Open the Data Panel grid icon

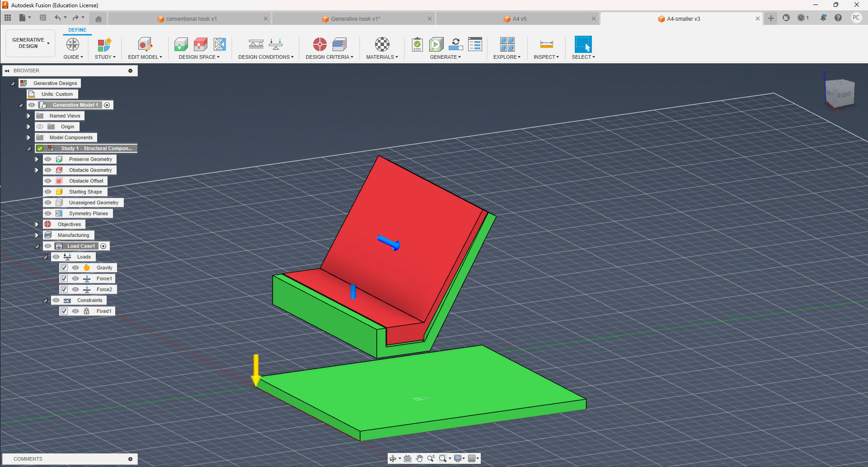tap(8, 18)
